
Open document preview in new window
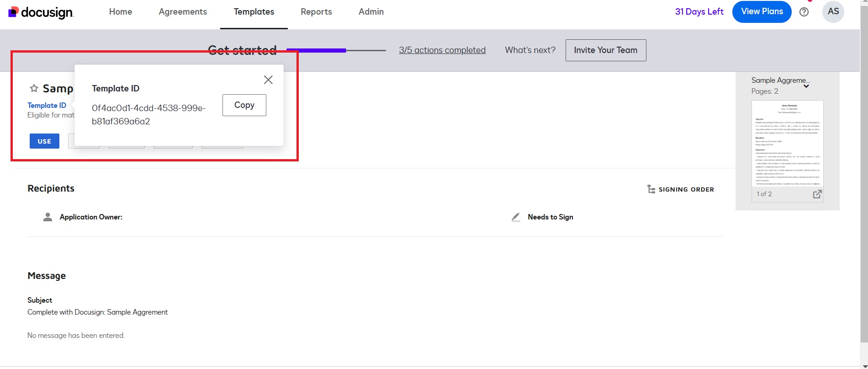pos(817,194)
